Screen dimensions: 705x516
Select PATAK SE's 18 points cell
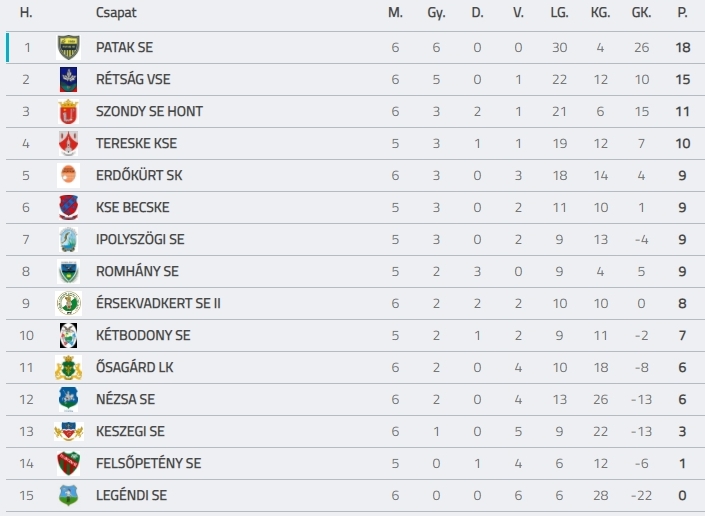683,47
